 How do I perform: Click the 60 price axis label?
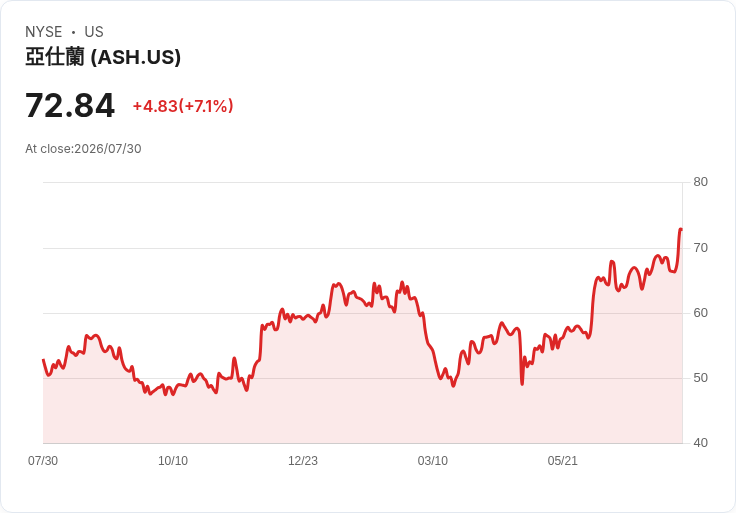[701, 313]
